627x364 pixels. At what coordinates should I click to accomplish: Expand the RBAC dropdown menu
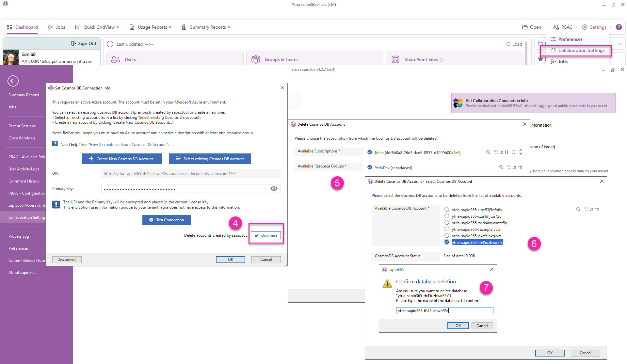[565, 27]
